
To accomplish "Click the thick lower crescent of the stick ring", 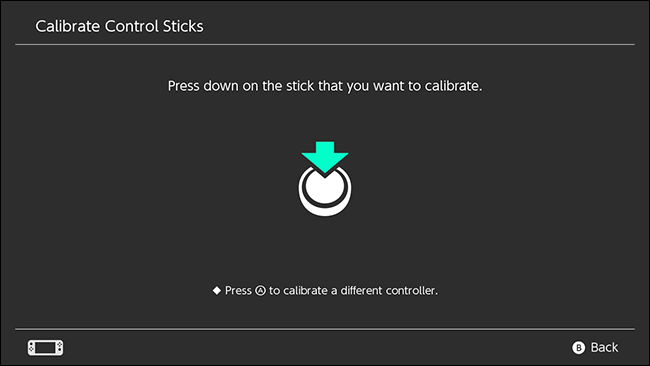I will (x=325, y=208).
